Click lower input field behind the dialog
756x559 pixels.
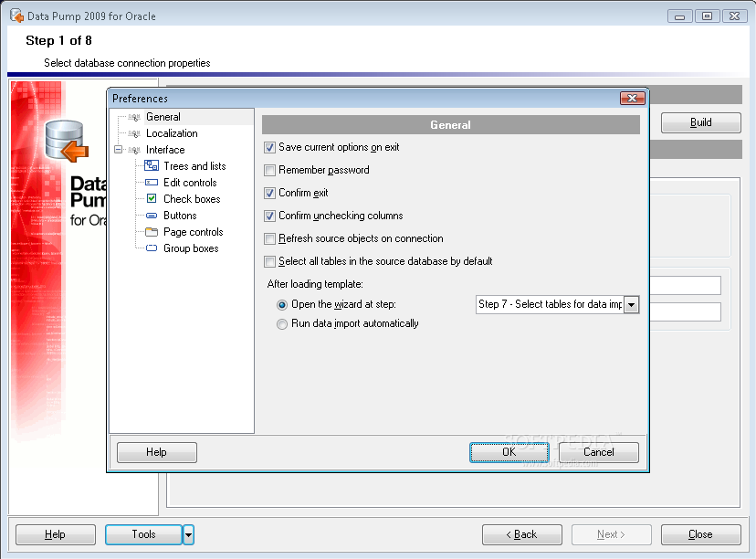[x=685, y=311]
